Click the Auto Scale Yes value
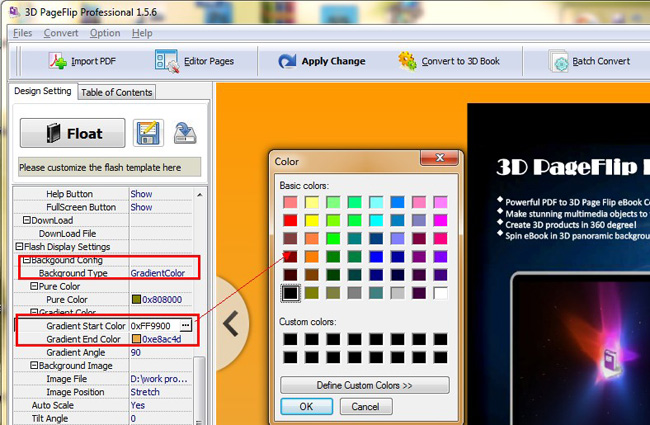Image resolution: width=650 pixels, height=425 pixels. [138, 406]
